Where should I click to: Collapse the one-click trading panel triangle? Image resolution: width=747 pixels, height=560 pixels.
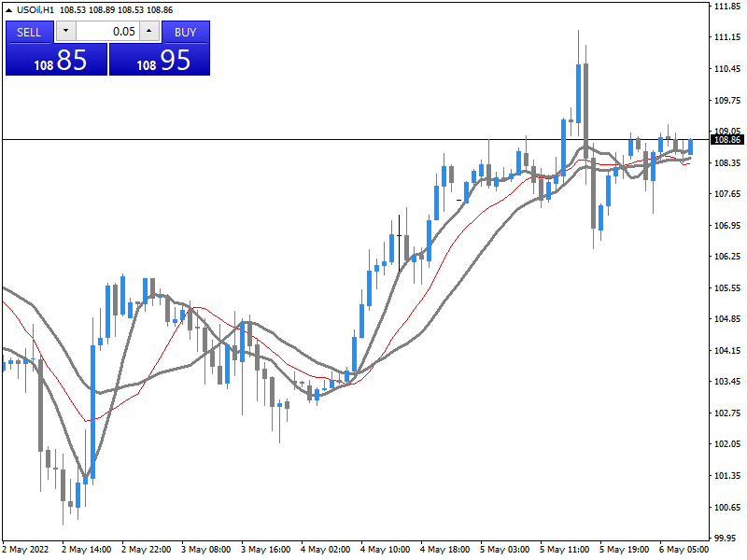9,9
